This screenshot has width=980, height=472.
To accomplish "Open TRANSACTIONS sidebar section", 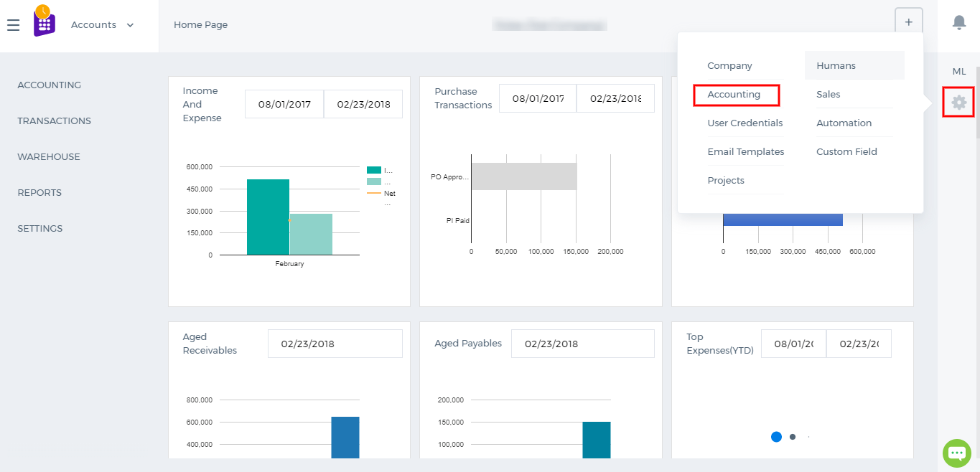I will (x=55, y=121).
